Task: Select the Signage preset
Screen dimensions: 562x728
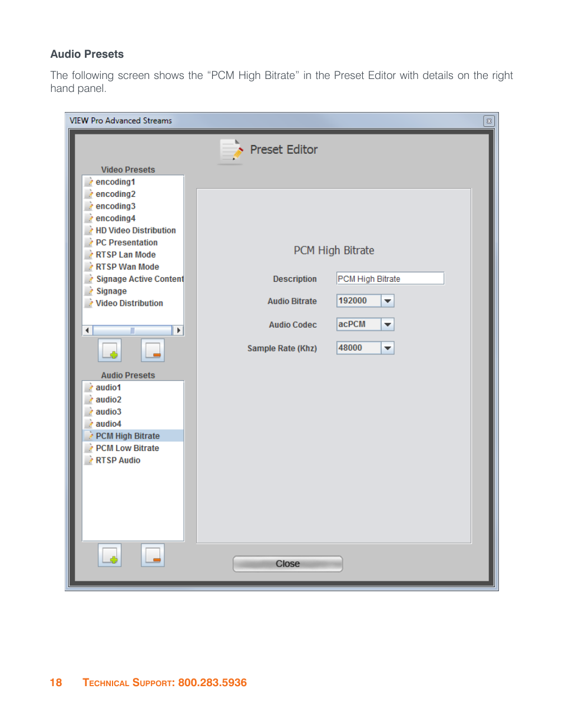Action: 111,291
